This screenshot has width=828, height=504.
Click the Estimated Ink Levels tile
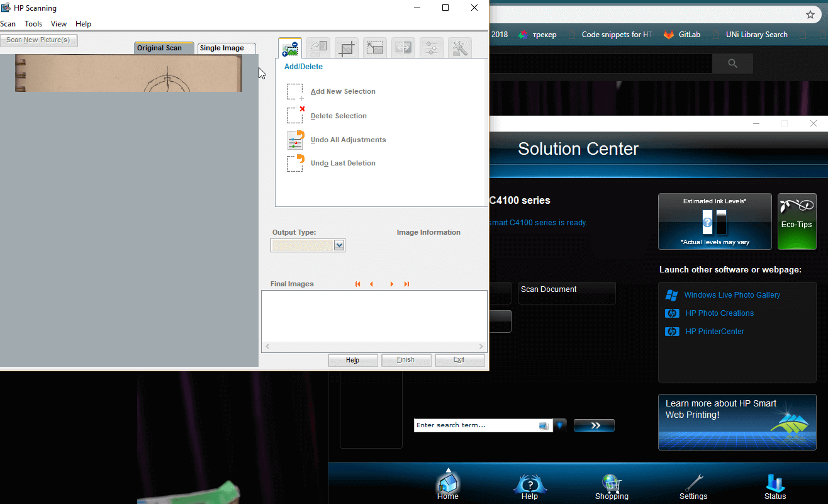tap(715, 221)
